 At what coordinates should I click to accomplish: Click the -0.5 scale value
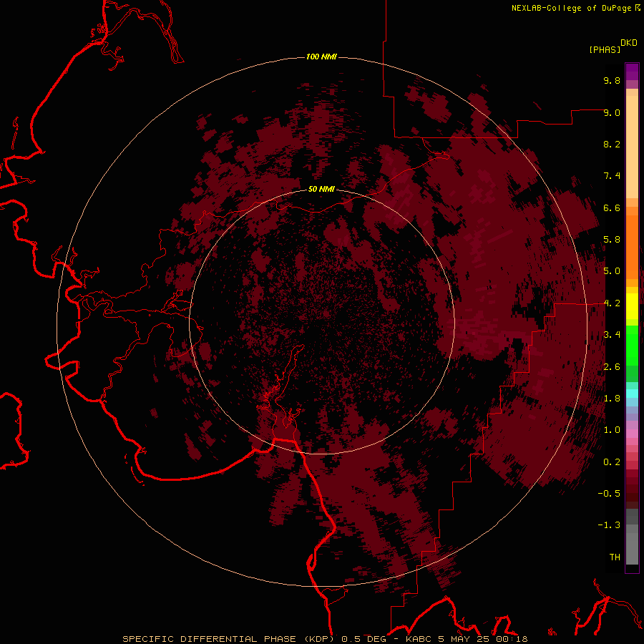point(609,494)
